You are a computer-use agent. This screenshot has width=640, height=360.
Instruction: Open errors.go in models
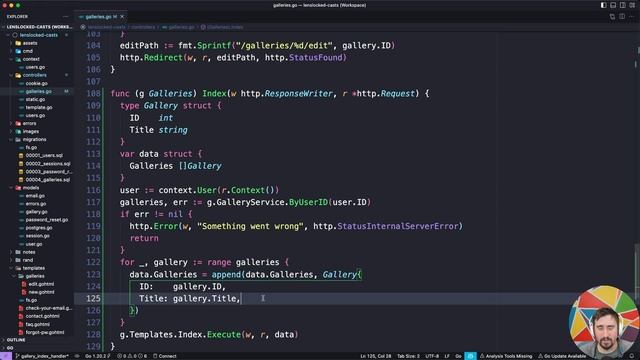[x=36, y=204]
